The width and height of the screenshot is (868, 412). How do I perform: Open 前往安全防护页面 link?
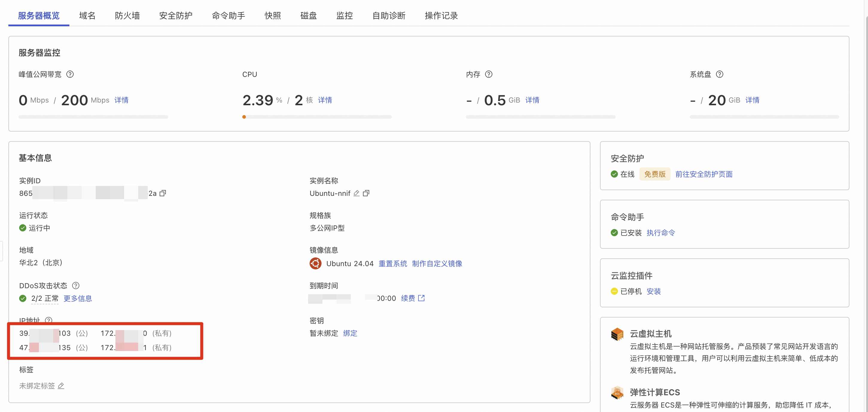[x=703, y=174]
